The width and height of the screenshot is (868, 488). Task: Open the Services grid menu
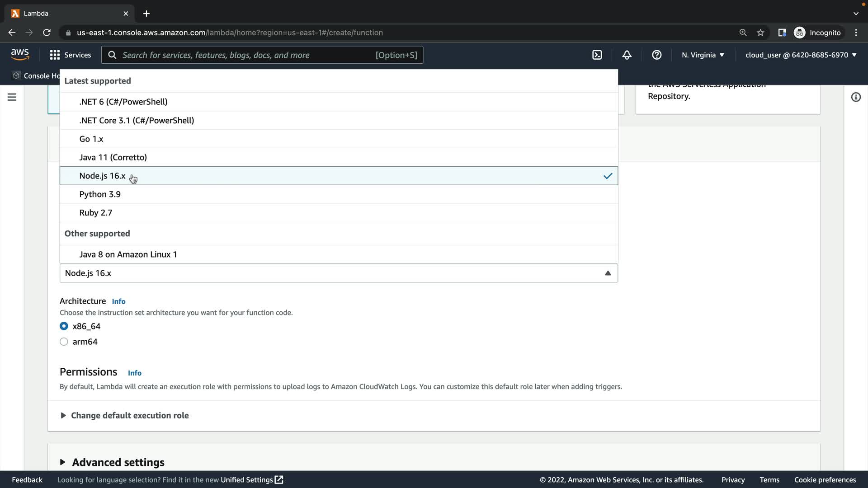tap(70, 55)
